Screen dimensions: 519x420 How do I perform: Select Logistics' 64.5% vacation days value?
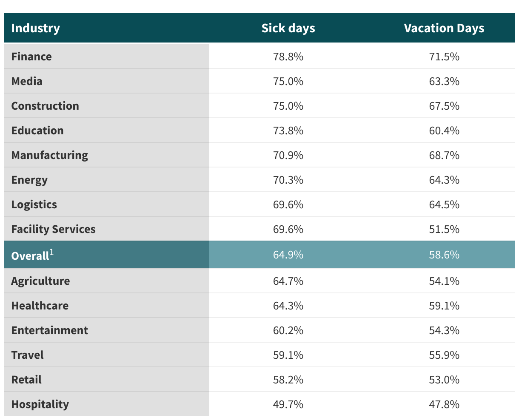point(444,204)
